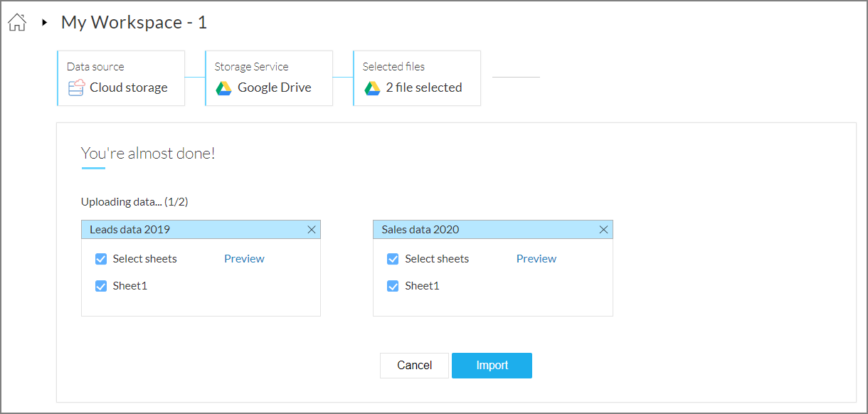Open the Selected files step
868x414 pixels.
click(x=417, y=78)
